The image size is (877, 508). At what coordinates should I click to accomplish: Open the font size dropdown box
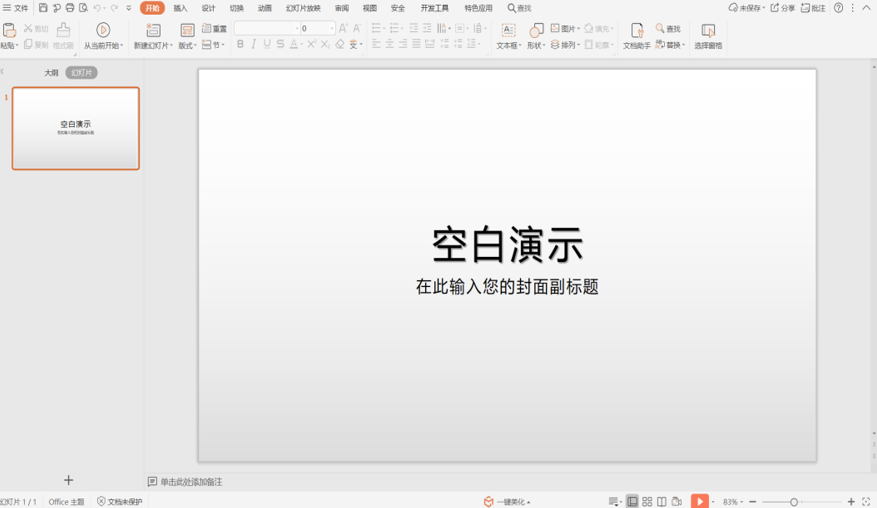click(x=332, y=29)
